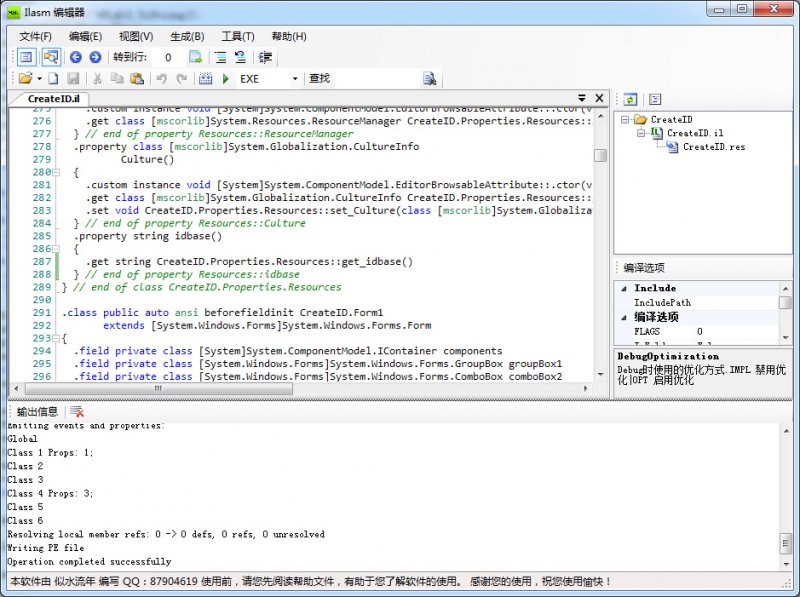Click the go-to-line number field
This screenshot has width=800, height=597.
[168, 58]
